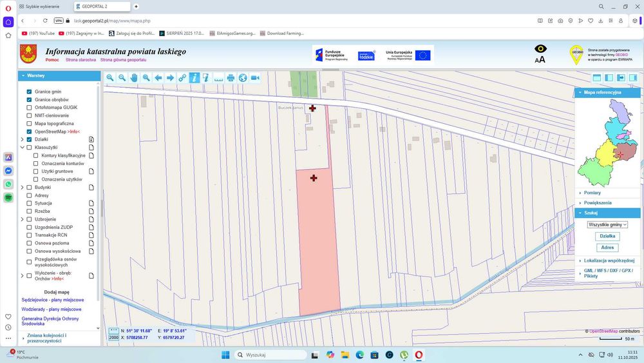Image resolution: width=644 pixels, height=363 pixels.
Task: Open the YouTube bookmark
Action: coord(38,34)
